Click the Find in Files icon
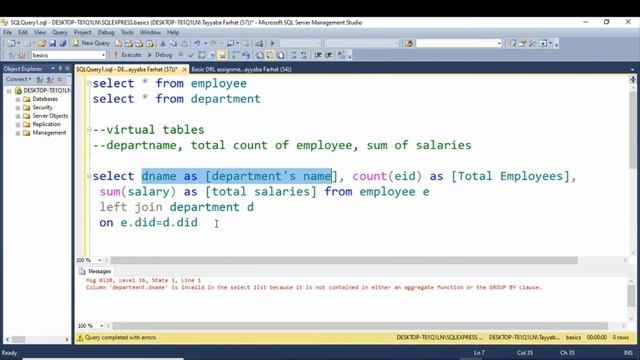640x360 pixels. tap(409, 43)
